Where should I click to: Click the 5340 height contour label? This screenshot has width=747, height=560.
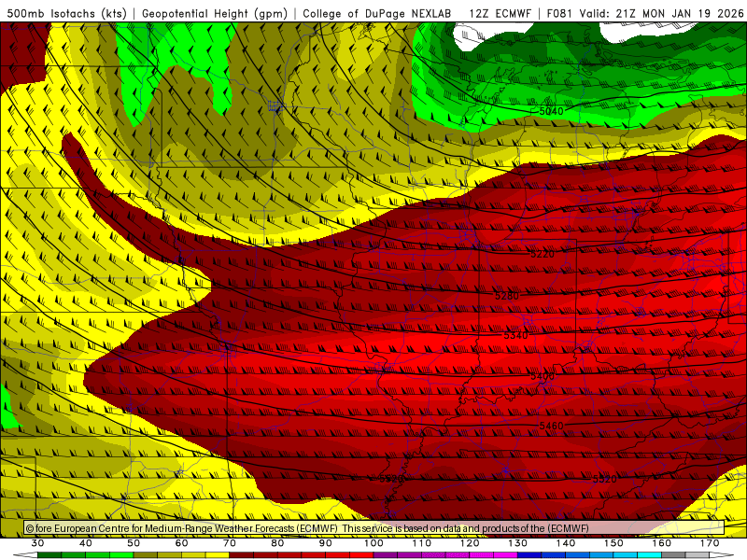(516, 335)
